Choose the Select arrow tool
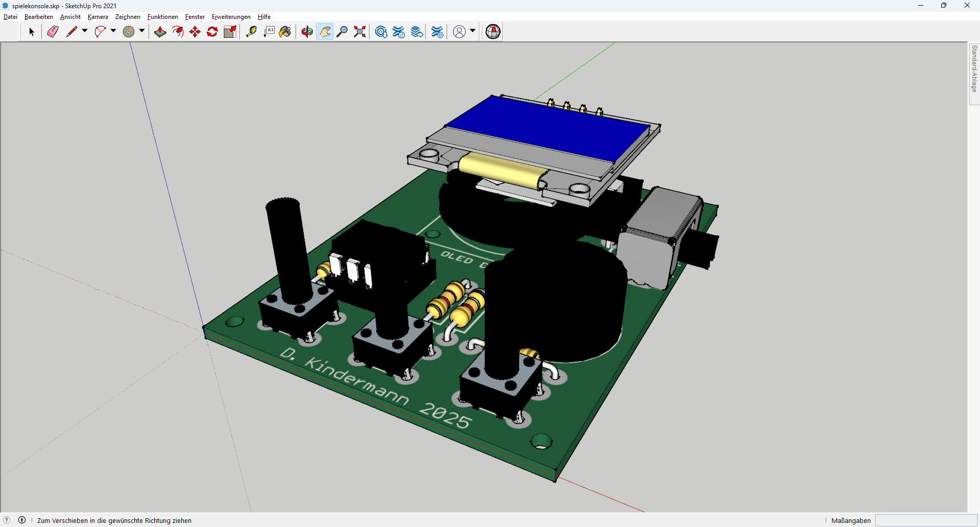The height and width of the screenshot is (527, 980). 32,32
